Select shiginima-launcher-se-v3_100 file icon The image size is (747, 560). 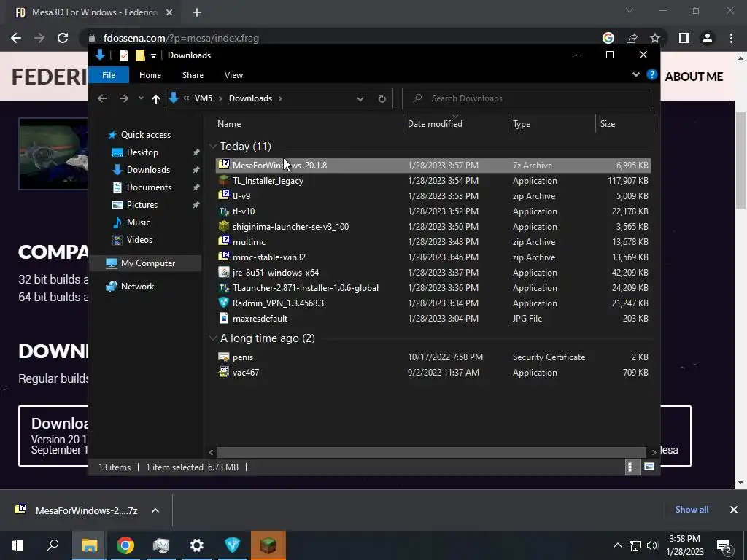[x=224, y=226]
